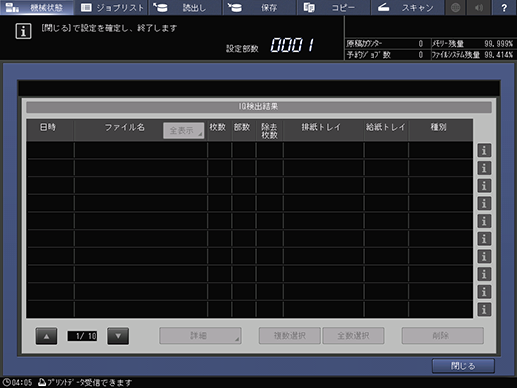Click the printer status icon at bottom
This screenshot has height=388, width=517.
point(42,382)
